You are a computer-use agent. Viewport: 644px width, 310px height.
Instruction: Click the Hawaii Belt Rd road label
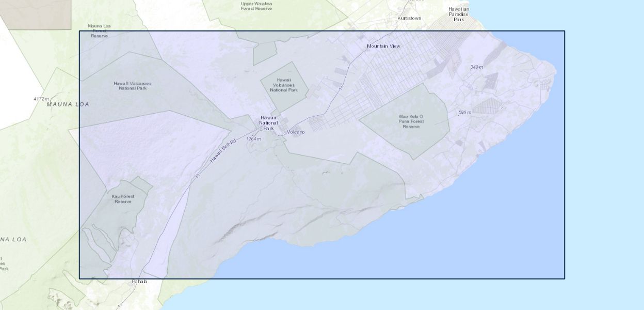[223, 151]
